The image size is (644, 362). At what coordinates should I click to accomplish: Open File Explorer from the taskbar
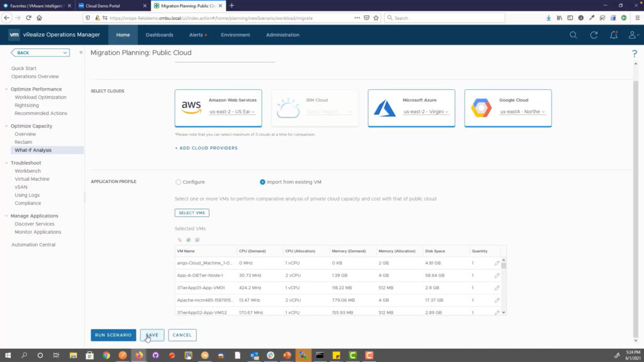(x=73, y=356)
